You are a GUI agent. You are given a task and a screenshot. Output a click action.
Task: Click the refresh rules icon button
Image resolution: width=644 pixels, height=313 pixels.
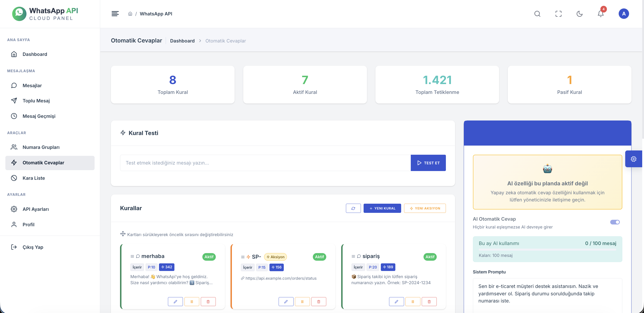coord(353,208)
